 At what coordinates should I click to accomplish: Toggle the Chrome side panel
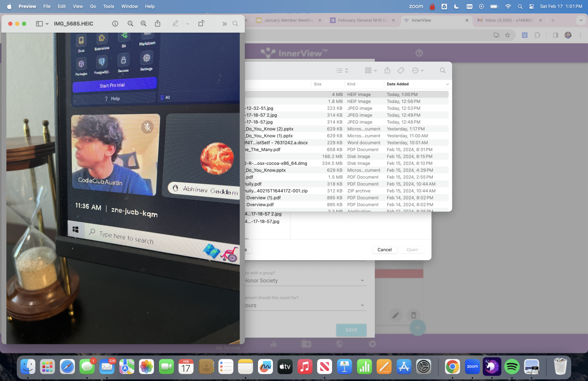coord(555,35)
